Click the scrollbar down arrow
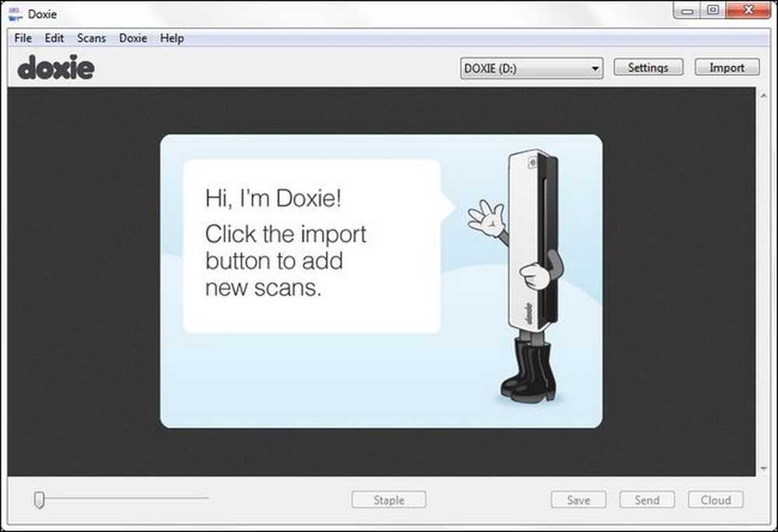The height and width of the screenshot is (532, 778). [764, 468]
